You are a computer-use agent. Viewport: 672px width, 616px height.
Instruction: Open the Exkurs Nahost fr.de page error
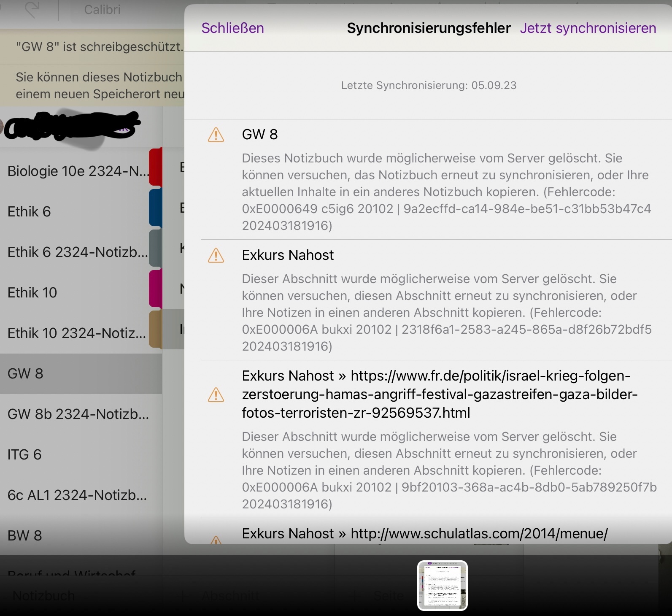pos(440,394)
